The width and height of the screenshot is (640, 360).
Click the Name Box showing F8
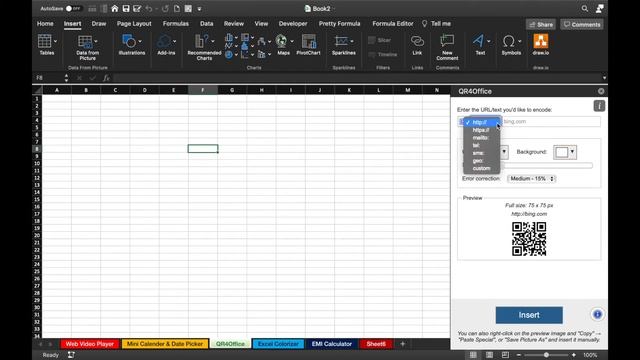pos(49,78)
